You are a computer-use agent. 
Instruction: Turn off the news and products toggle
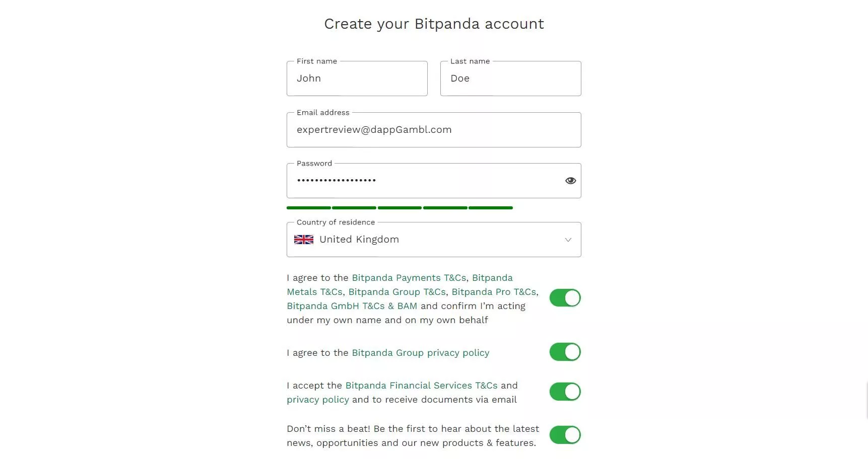tap(565, 435)
